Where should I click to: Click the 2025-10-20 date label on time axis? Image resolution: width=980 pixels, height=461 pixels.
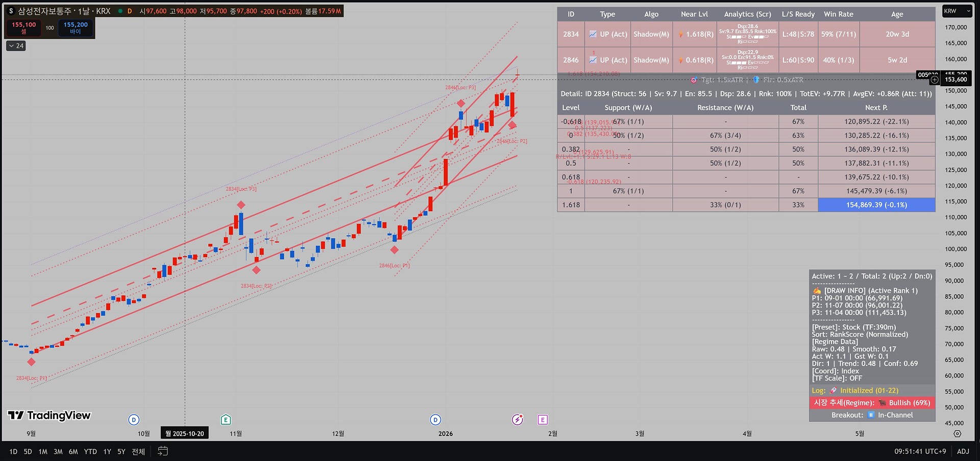click(x=185, y=433)
